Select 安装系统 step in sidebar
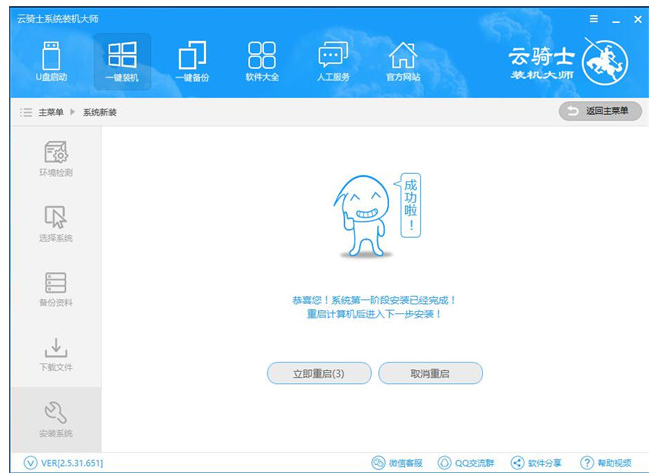This screenshot has height=474, width=665. tap(56, 419)
